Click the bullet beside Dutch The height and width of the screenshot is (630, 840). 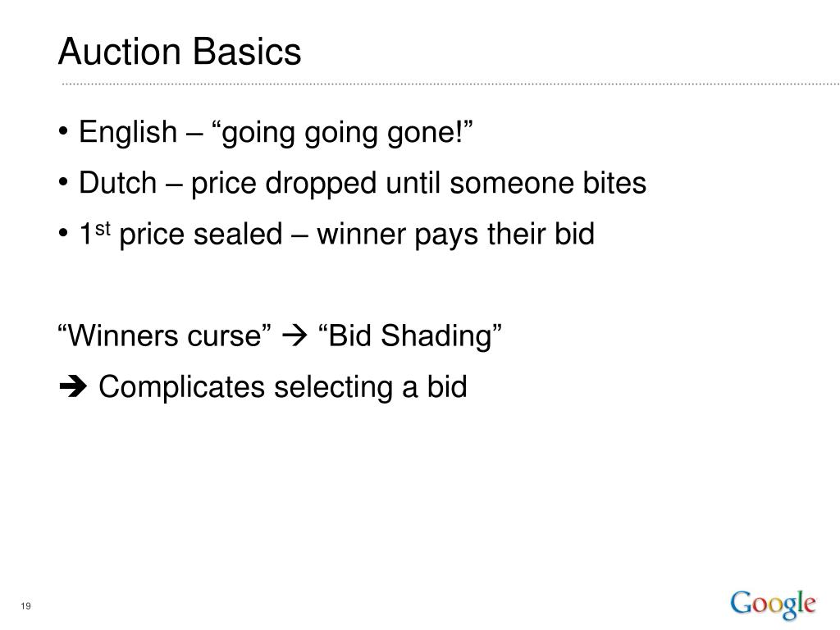pyautogui.click(x=63, y=182)
